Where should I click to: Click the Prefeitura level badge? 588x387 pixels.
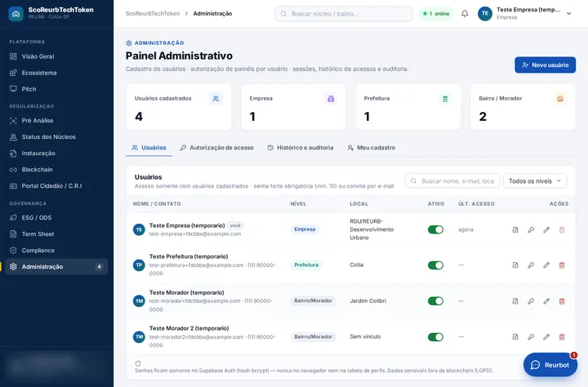tap(306, 265)
